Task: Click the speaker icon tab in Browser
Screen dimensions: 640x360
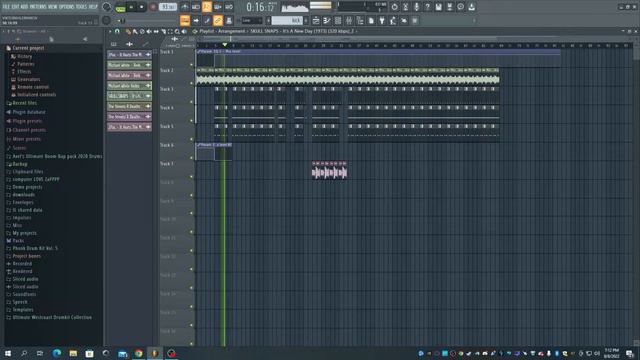Action: pos(85,39)
